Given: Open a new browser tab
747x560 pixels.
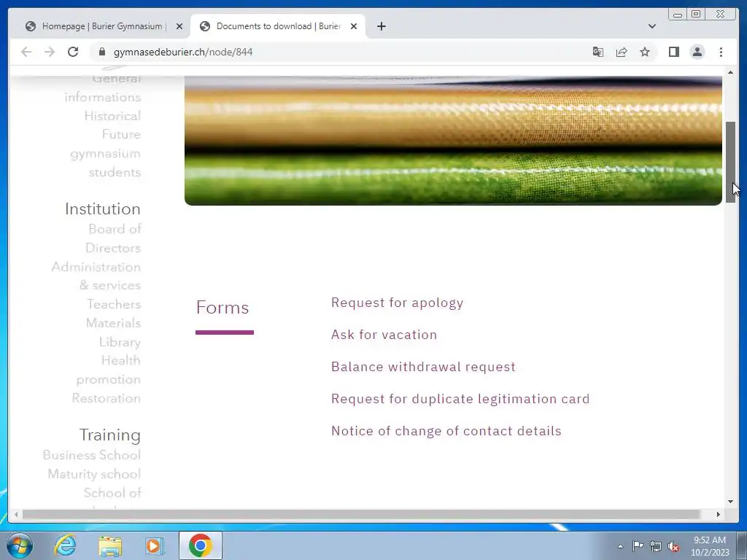Looking at the screenshot, I should (381, 26).
